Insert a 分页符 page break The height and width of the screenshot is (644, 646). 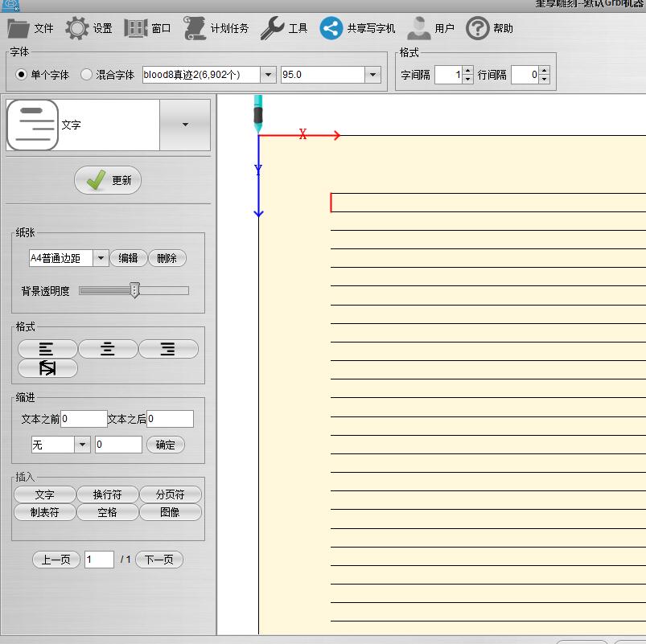click(x=171, y=494)
